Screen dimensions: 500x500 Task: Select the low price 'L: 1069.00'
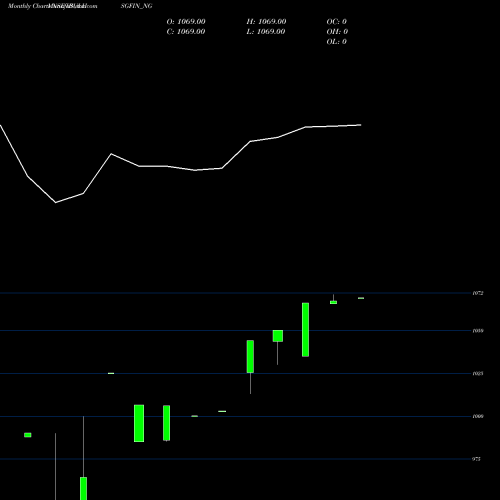pyautogui.click(x=266, y=31)
